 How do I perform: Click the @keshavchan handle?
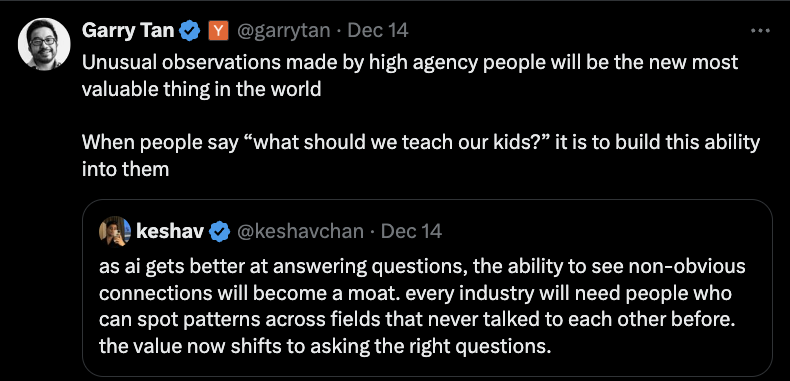click(300, 232)
